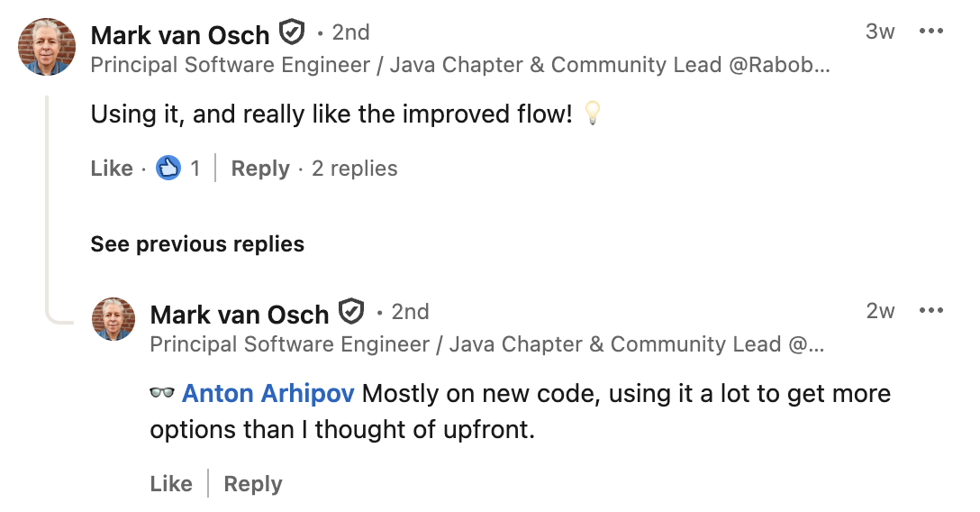
Task: Reply to the "Mostly on new code" comment
Action: click(253, 484)
